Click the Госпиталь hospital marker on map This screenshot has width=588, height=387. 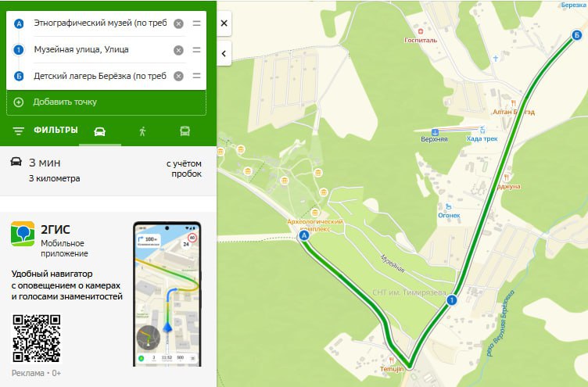421,36
